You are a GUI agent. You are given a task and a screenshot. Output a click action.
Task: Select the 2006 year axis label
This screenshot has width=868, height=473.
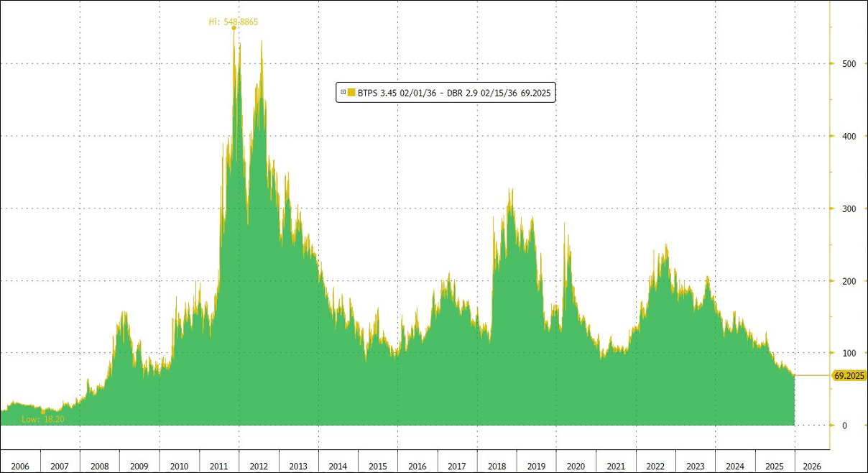click(20, 465)
